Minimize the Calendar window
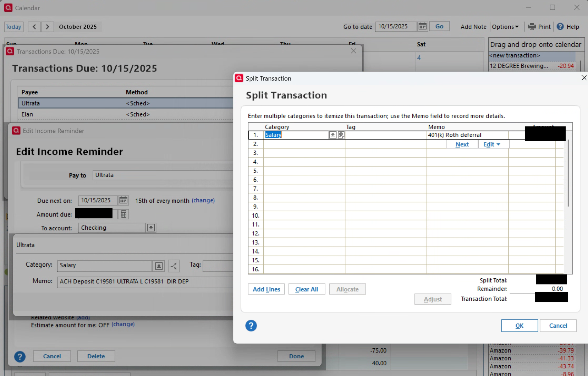The width and height of the screenshot is (588, 376). point(528,7)
